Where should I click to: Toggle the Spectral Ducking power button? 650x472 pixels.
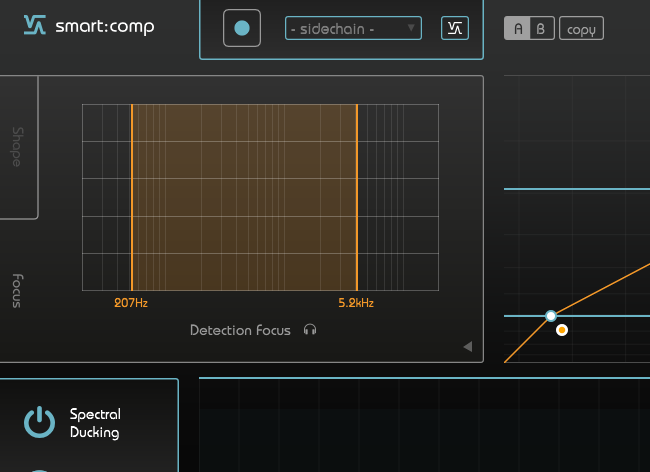tap(39, 422)
